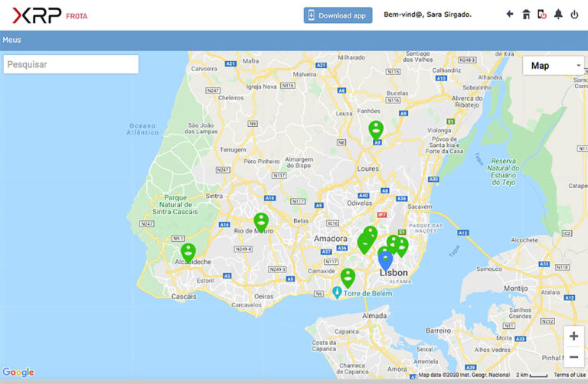Click the Torre de Belém landmark icon
Viewport: 588px width, 384px height.
(337, 292)
